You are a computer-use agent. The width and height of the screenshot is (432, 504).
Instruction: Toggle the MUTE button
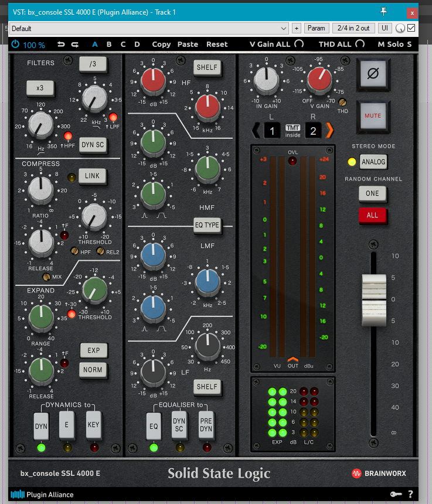tap(373, 115)
